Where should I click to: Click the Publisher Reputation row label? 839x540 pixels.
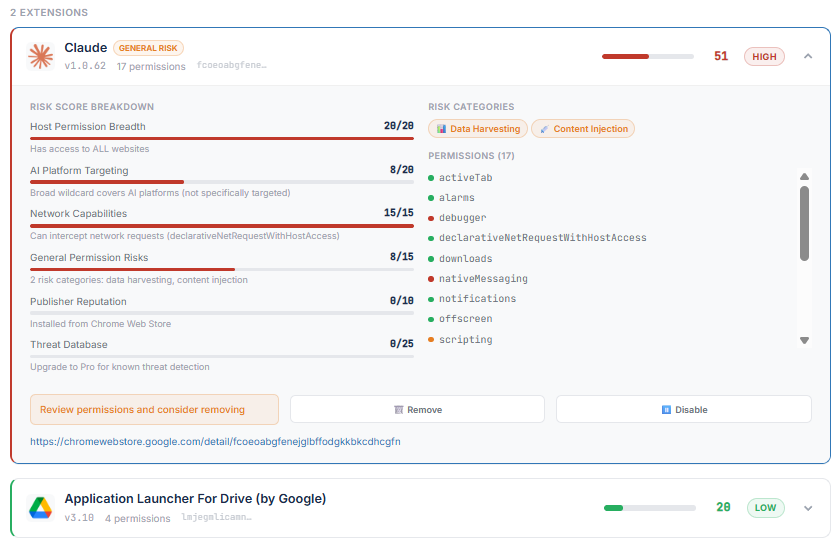(x=78, y=302)
